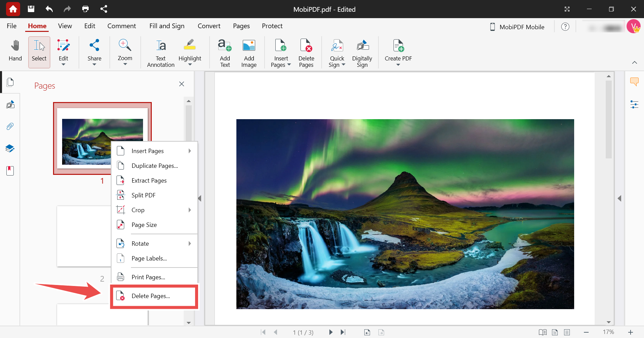Open the Comments speech bubble panel icon

click(x=634, y=82)
